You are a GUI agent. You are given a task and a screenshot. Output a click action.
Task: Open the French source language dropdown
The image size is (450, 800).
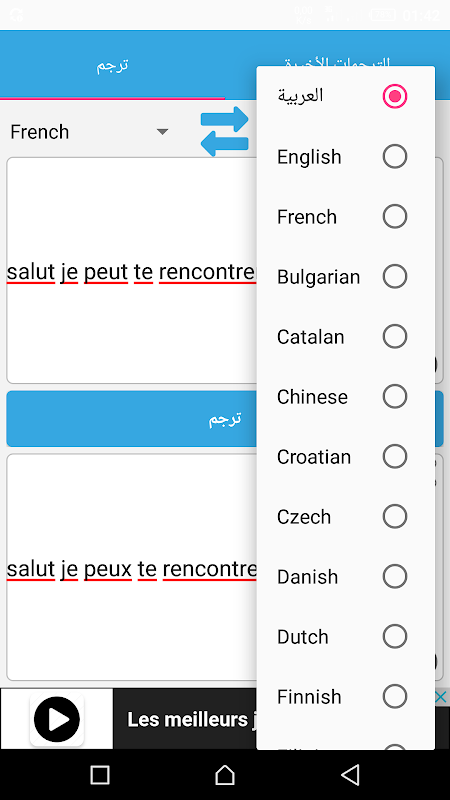(x=89, y=132)
